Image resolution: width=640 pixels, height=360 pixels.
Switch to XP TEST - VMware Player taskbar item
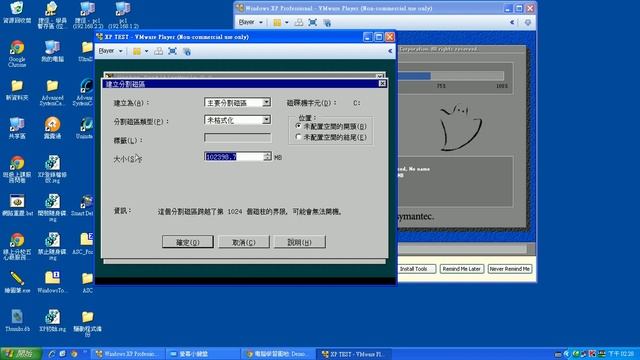pyautogui.click(x=355, y=354)
